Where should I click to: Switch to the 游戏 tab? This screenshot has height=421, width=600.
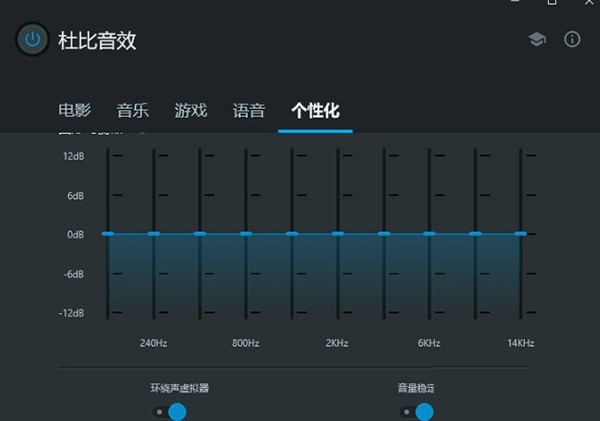pyautogui.click(x=191, y=110)
